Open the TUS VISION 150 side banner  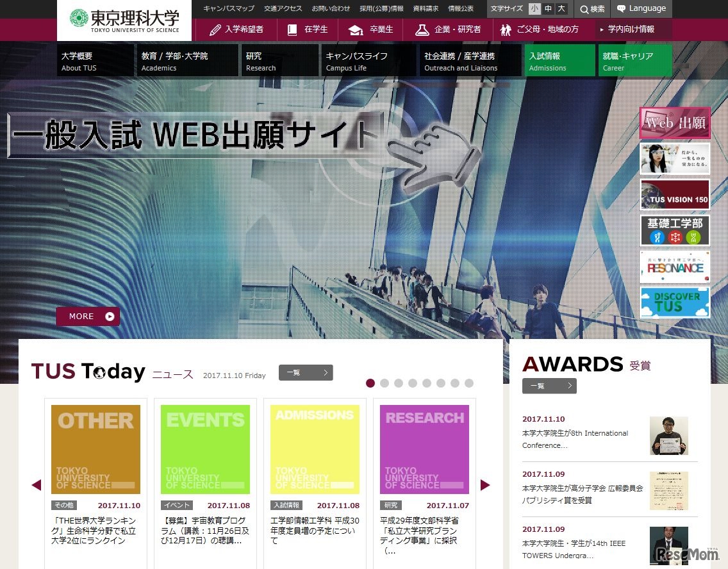click(x=675, y=194)
